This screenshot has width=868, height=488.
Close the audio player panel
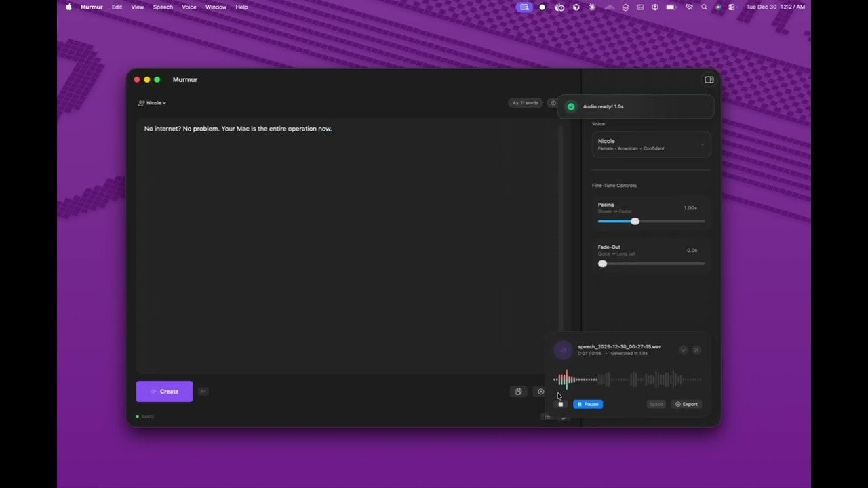(696, 350)
